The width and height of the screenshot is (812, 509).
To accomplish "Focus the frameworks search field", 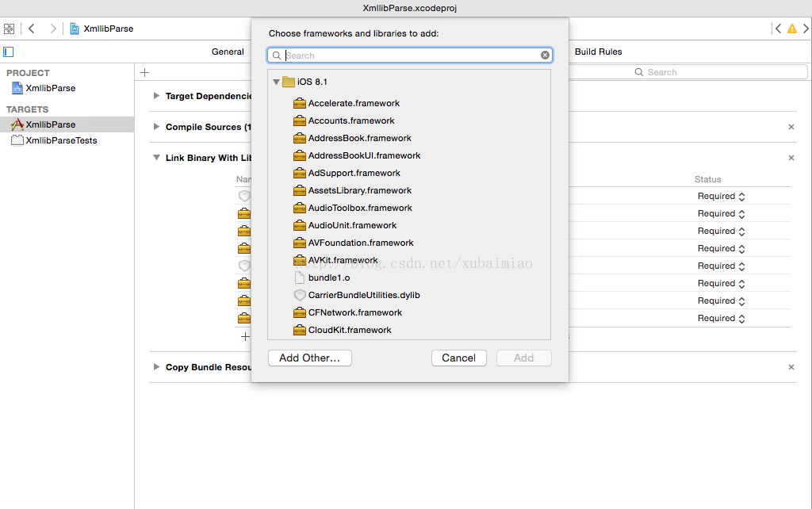I will tap(410, 55).
